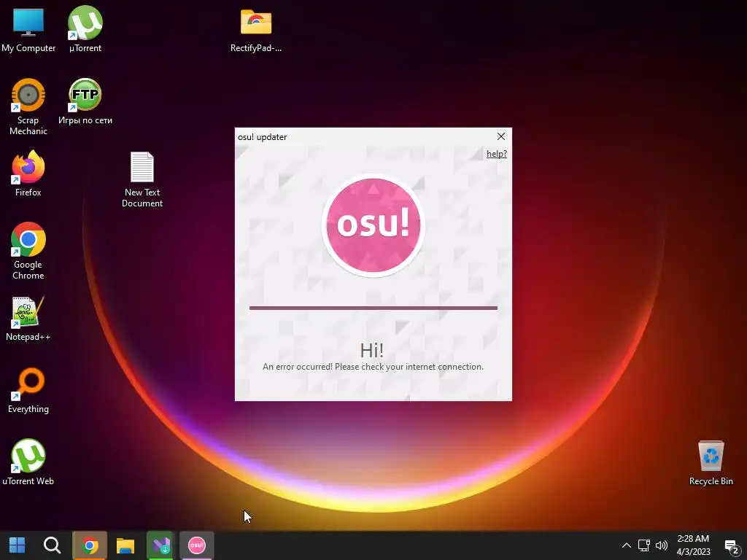Select the Google Chrome desktop shortcut
The height and width of the screenshot is (560, 747).
coord(28,252)
